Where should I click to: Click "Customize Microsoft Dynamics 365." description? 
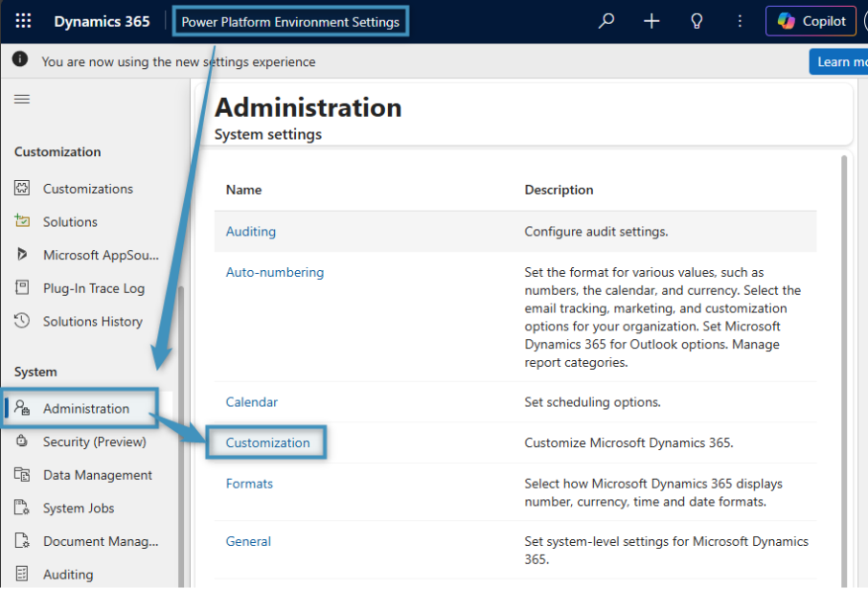pos(628,442)
